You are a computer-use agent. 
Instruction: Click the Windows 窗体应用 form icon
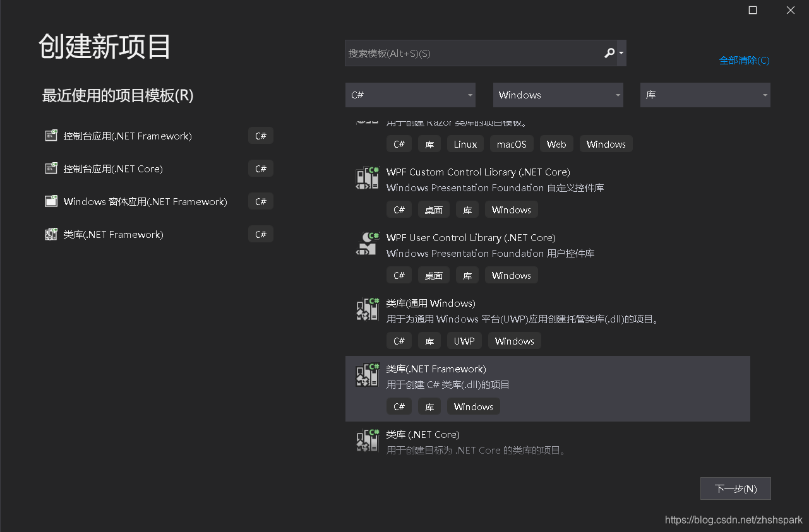tap(51, 201)
